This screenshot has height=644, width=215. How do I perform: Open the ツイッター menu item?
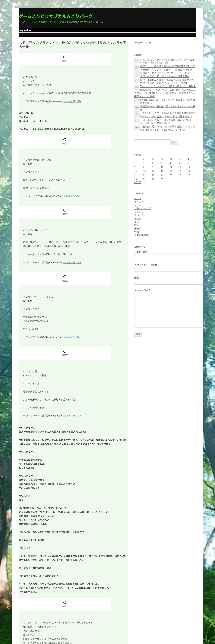(x=25, y=30)
